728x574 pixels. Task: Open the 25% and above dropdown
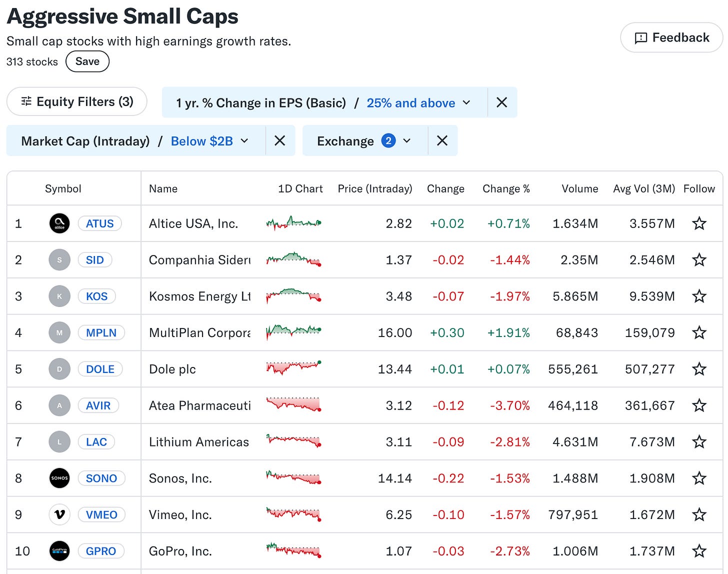click(x=418, y=103)
